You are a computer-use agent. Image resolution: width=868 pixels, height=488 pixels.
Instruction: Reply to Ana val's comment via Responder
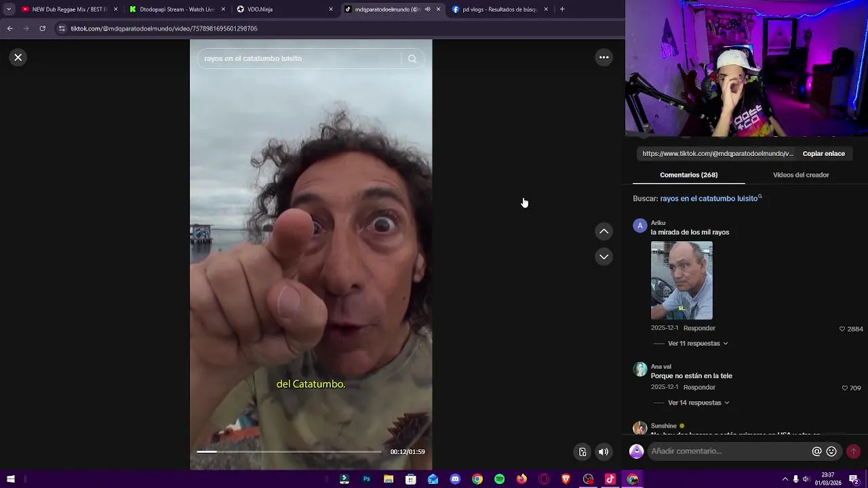tap(699, 388)
